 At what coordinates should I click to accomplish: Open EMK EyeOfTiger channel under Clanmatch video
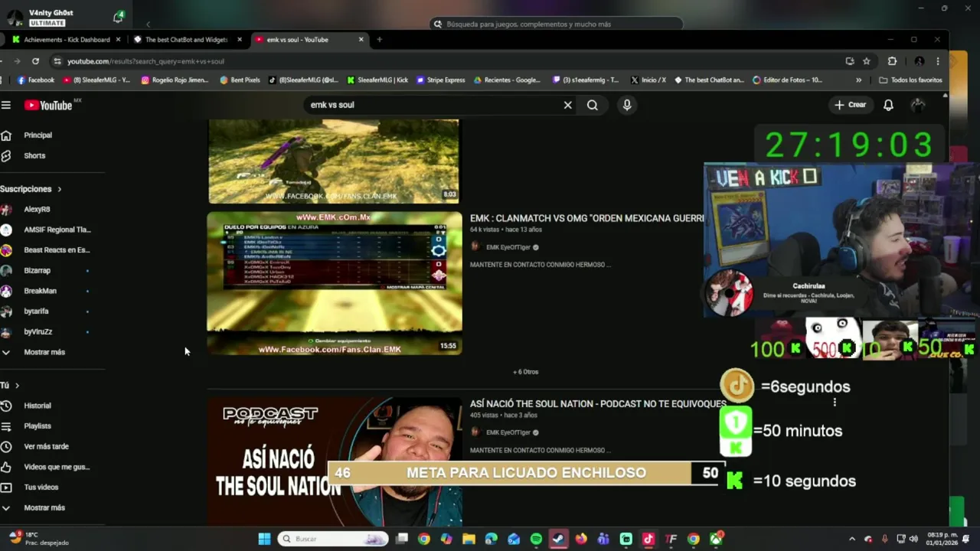tap(508, 247)
